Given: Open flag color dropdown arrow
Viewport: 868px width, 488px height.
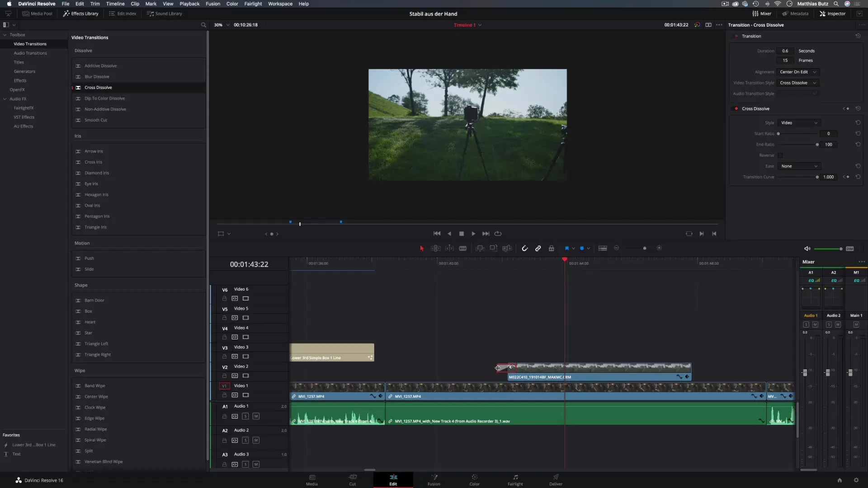Looking at the screenshot, I should point(573,248).
